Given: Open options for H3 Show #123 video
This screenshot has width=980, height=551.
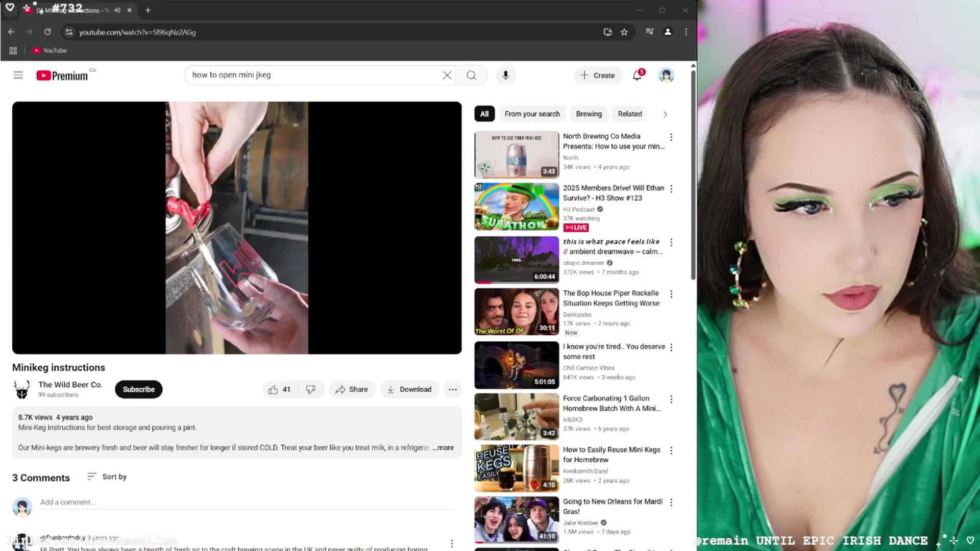Looking at the screenshot, I should (x=671, y=189).
